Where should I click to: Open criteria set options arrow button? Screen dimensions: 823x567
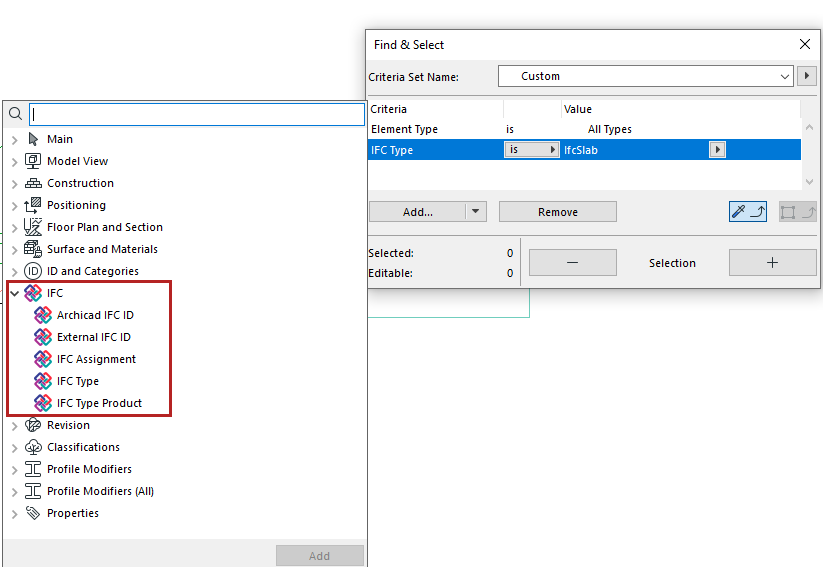[x=807, y=76]
